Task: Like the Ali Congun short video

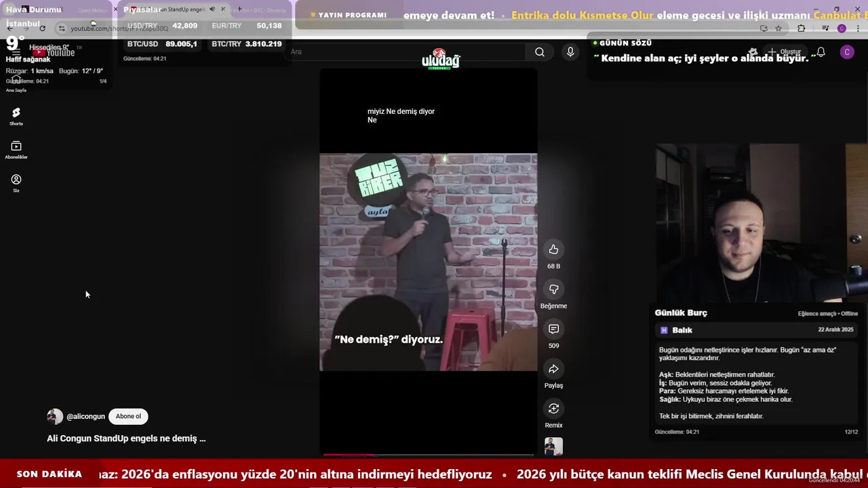Action: pos(553,249)
